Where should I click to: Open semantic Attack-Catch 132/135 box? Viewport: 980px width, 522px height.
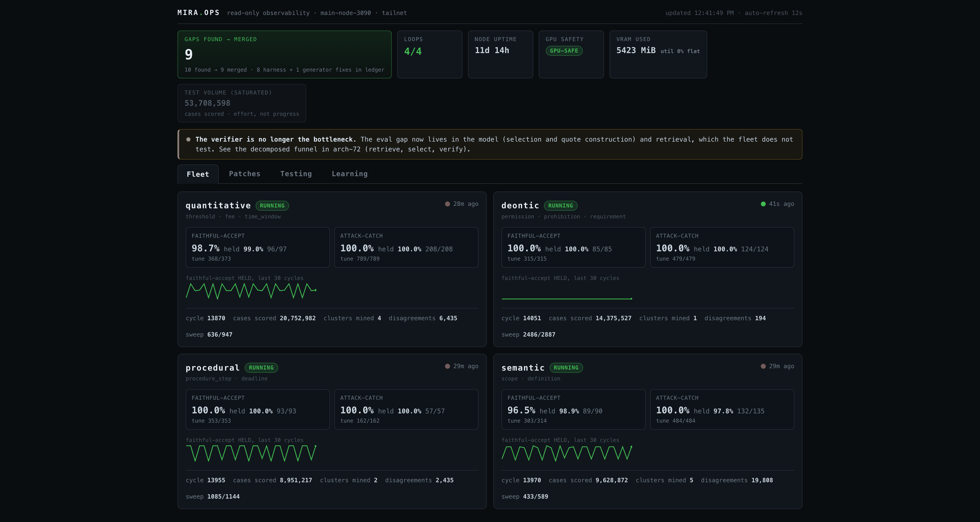click(722, 409)
